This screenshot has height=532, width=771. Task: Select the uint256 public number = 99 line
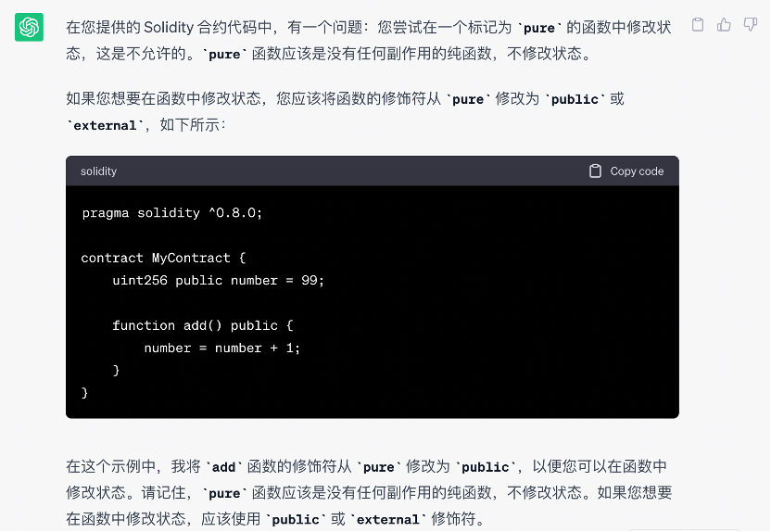click(218, 280)
